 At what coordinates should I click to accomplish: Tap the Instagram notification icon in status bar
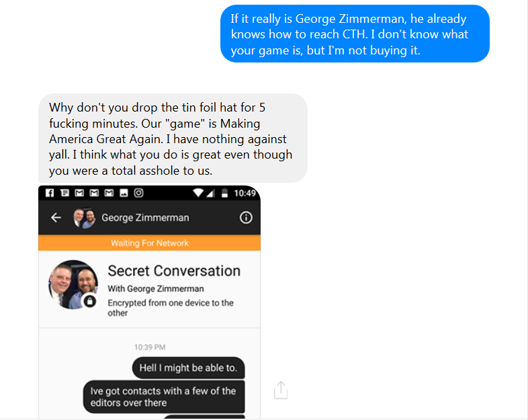[x=138, y=193]
